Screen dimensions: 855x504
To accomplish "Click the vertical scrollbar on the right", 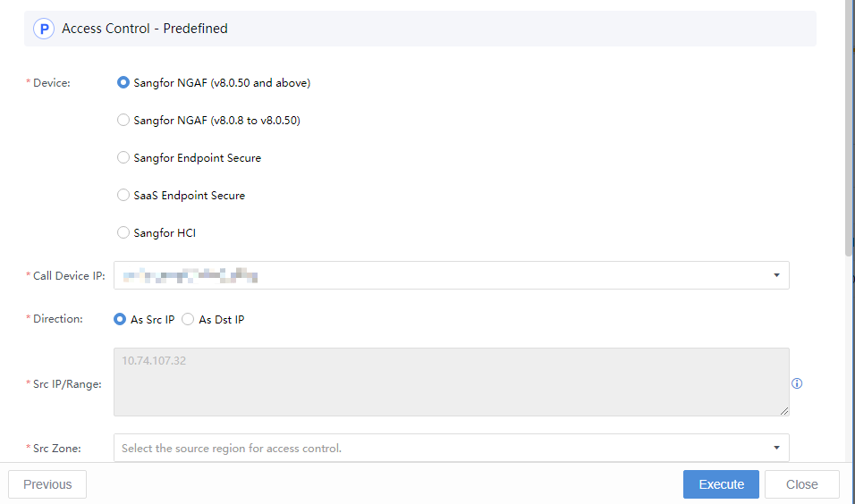I will pyautogui.click(x=850, y=134).
